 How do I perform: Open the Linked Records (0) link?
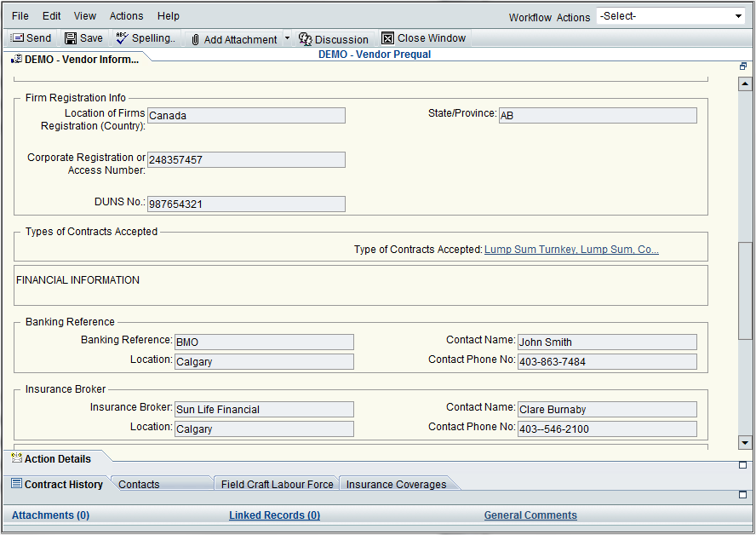pyautogui.click(x=274, y=515)
